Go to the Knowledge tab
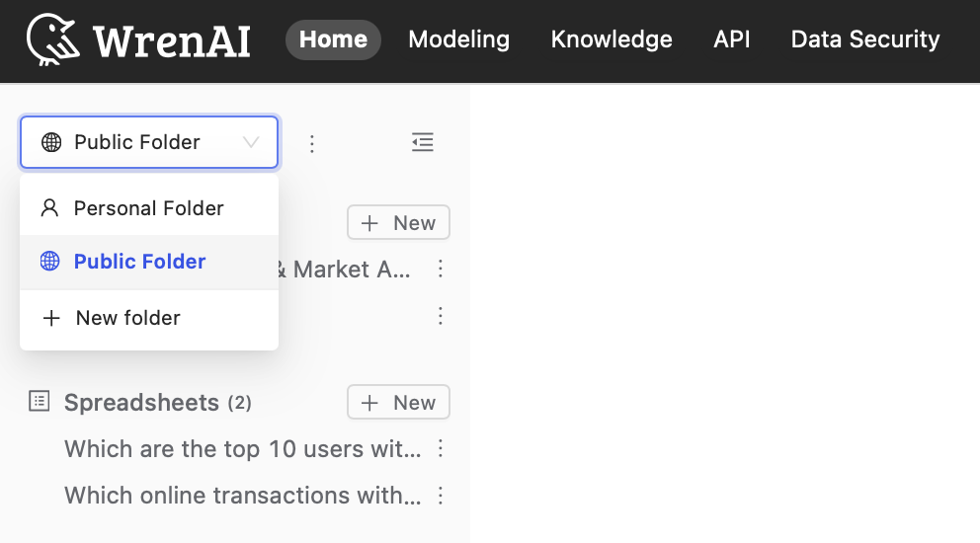Screen dimensions: 980x543 612,39
